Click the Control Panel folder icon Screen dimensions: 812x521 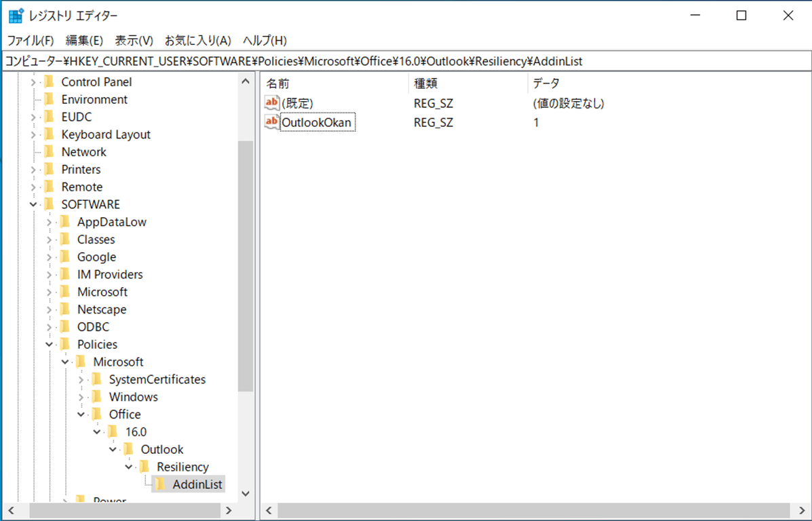[50, 82]
